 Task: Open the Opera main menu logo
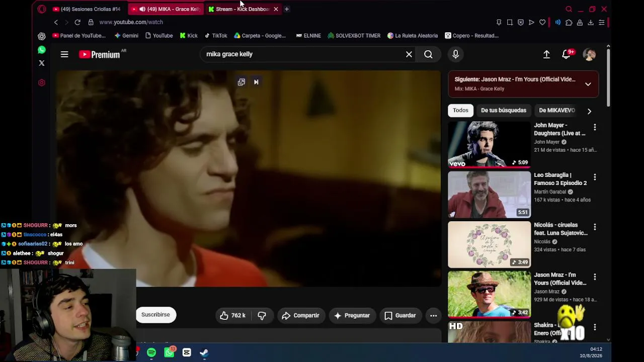(x=42, y=9)
